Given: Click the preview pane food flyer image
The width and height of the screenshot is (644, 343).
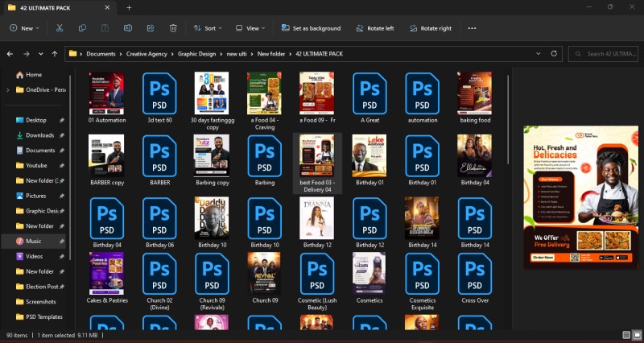Looking at the screenshot, I should point(580,197).
